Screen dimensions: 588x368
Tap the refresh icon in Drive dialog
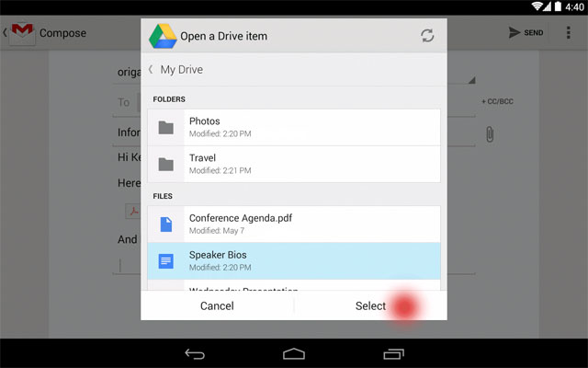point(427,36)
